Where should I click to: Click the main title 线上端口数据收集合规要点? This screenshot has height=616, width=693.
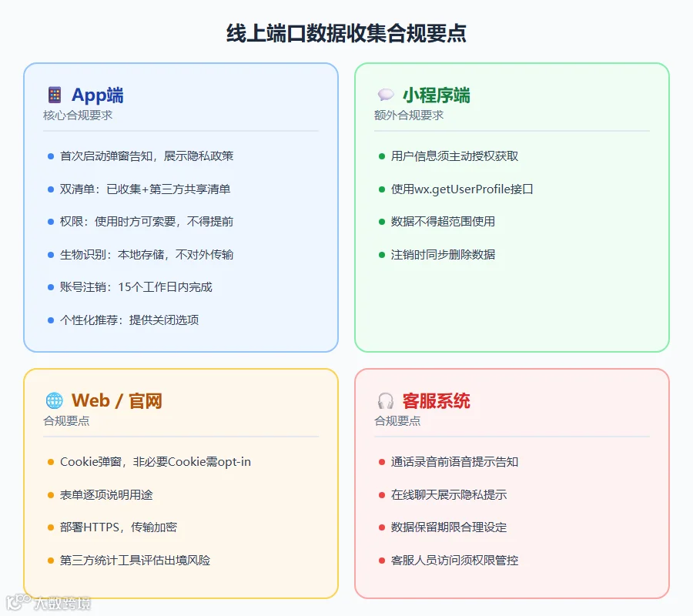(x=346, y=33)
